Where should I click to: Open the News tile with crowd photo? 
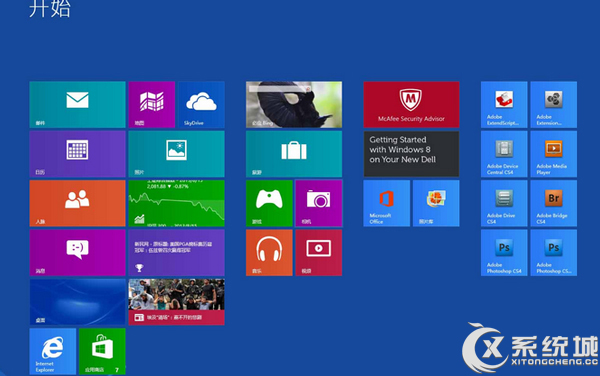pyautogui.click(x=176, y=302)
